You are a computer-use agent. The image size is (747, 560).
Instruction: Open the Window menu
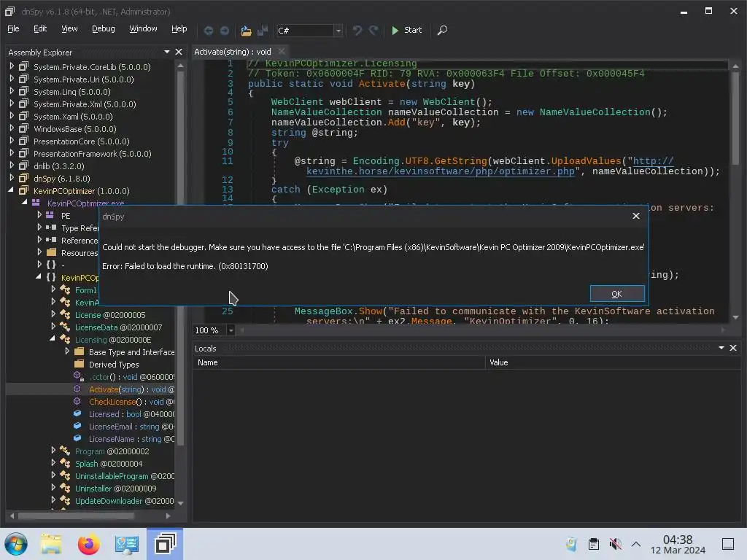pyautogui.click(x=143, y=28)
